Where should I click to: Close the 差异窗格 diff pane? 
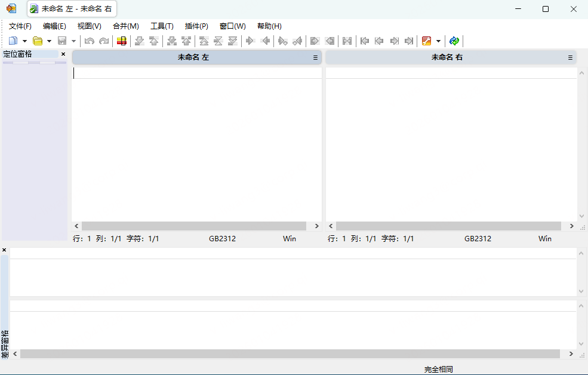coord(4,250)
